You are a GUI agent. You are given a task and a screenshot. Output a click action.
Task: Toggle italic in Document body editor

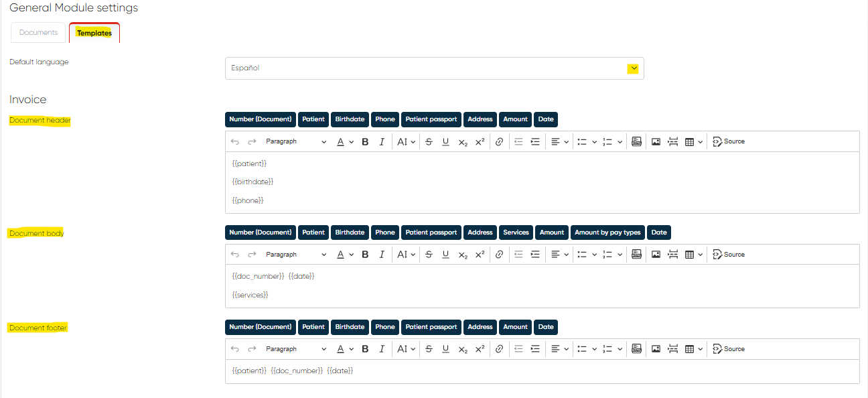coord(382,255)
